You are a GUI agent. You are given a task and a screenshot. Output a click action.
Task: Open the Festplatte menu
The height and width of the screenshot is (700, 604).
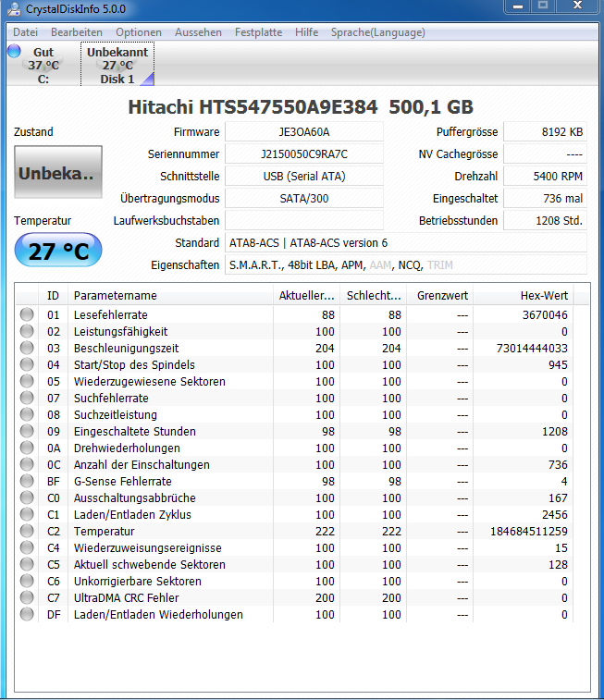[x=258, y=32]
